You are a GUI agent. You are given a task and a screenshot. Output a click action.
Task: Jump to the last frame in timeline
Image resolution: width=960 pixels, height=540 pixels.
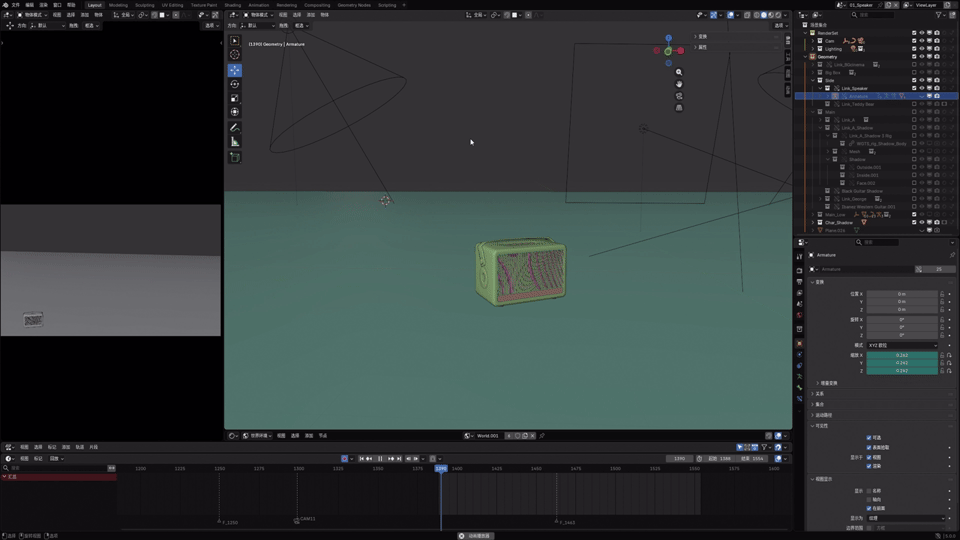tap(399, 459)
